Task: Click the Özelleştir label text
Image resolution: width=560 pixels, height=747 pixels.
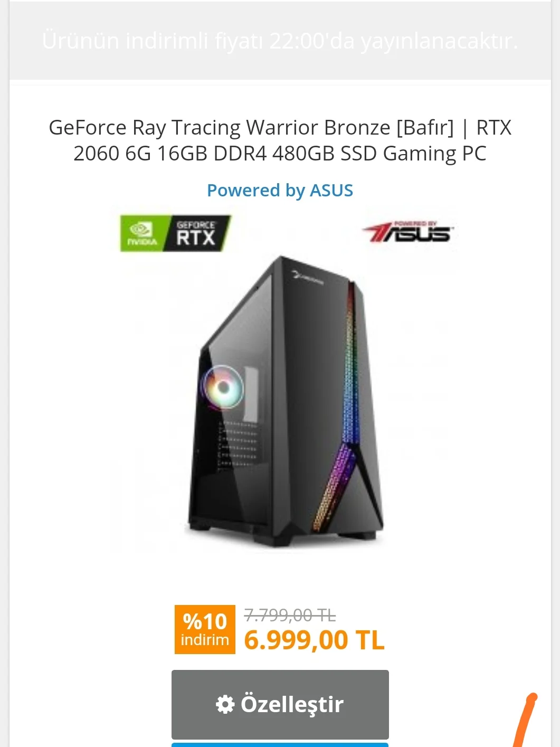Action: 292,704
